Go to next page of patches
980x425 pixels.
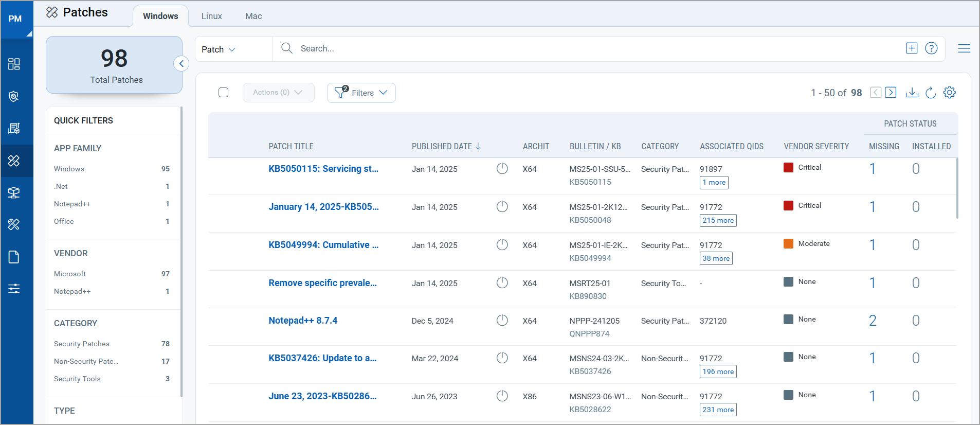pyautogui.click(x=891, y=93)
